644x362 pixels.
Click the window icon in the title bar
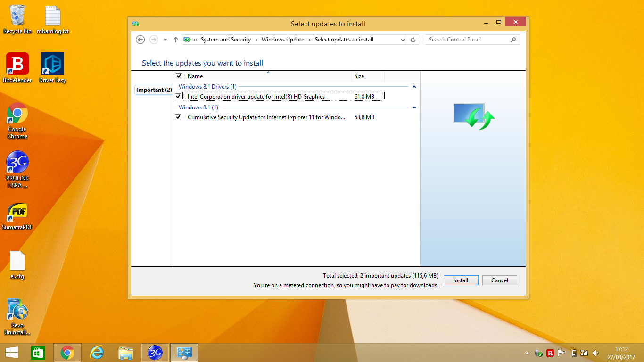[136, 24]
